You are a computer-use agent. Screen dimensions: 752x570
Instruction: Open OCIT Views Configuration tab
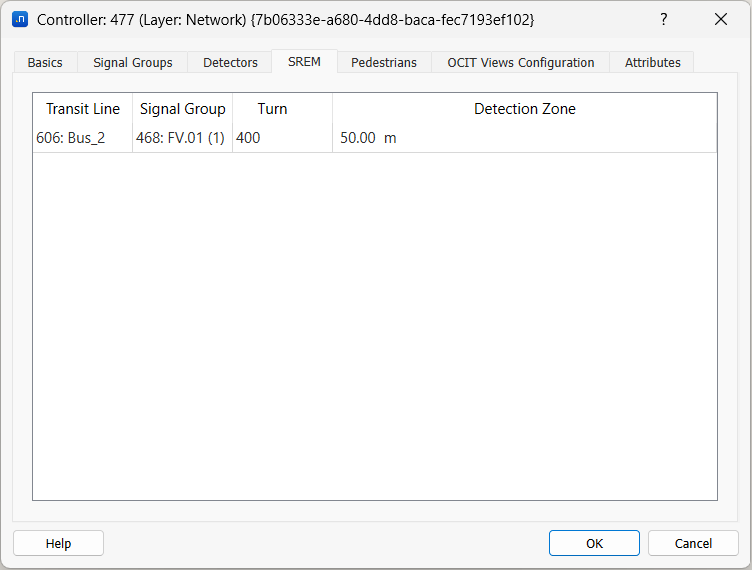pyautogui.click(x=520, y=62)
